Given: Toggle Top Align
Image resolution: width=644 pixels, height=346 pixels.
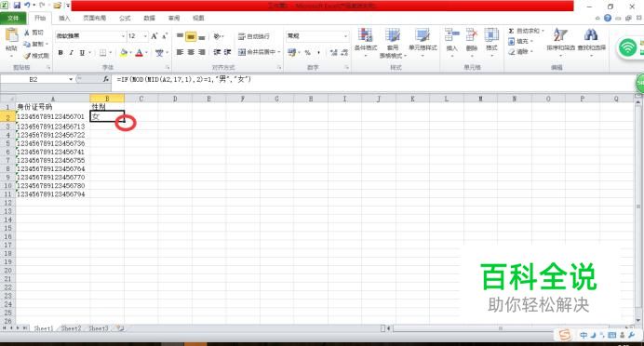Looking at the screenshot, I should pyautogui.click(x=180, y=36).
